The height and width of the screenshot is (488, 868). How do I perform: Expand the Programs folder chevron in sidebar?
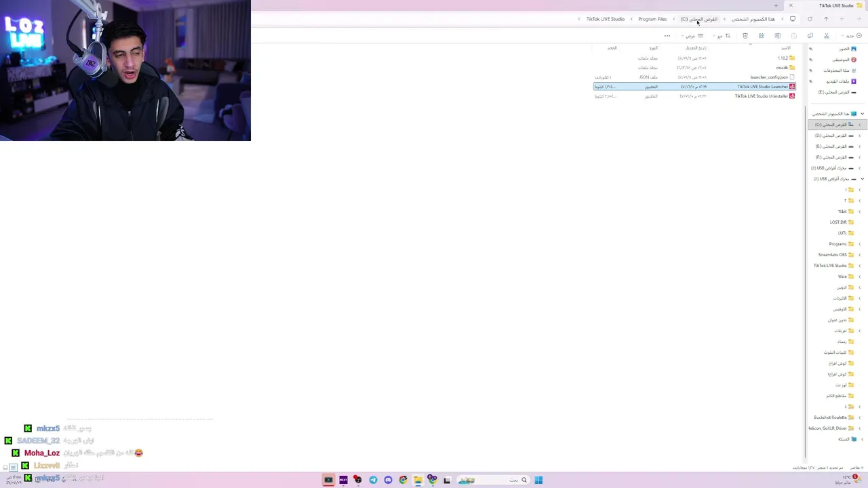tap(860, 244)
